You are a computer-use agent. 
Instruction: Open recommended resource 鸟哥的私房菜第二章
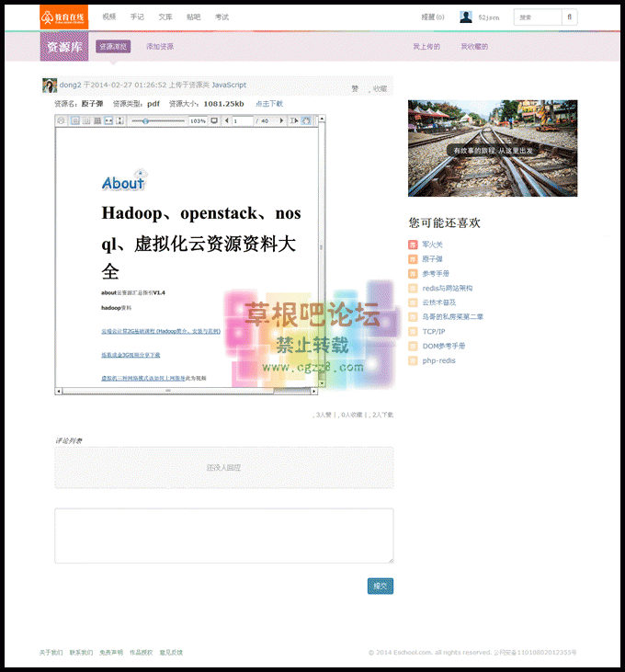[x=453, y=317]
